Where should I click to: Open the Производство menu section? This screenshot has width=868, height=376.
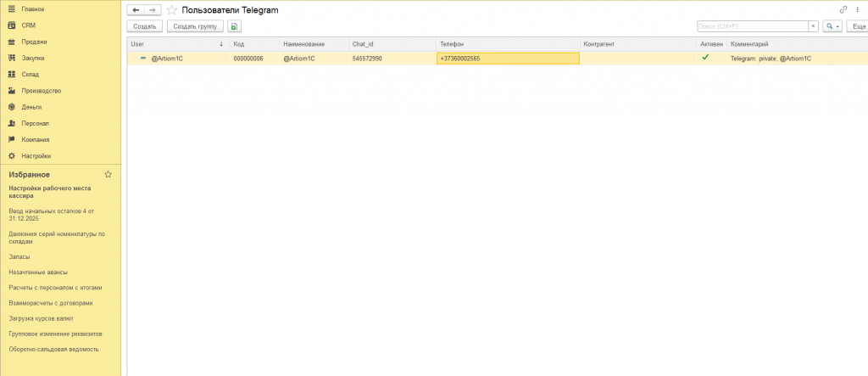[x=41, y=91]
